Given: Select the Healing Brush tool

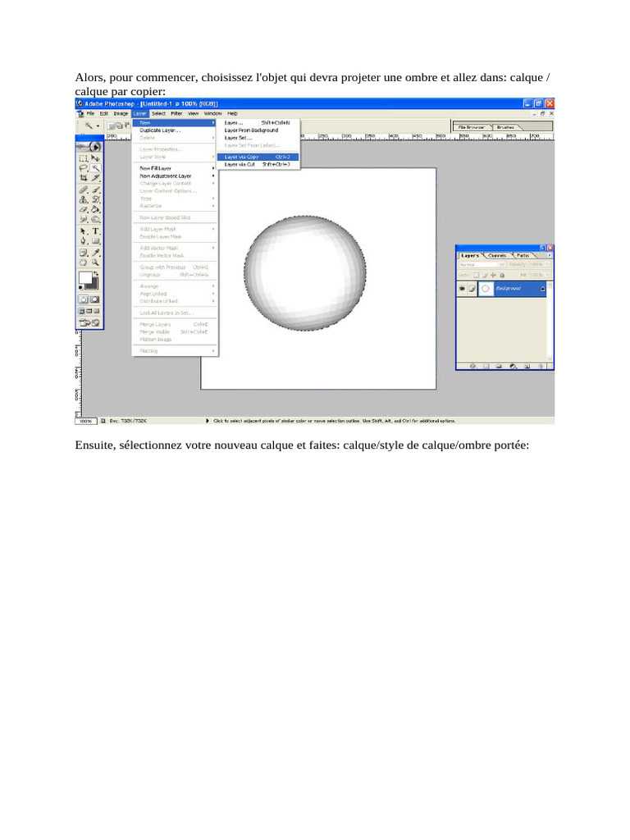Looking at the screenshot, I should pyautogui.click(x=83, y=189).
